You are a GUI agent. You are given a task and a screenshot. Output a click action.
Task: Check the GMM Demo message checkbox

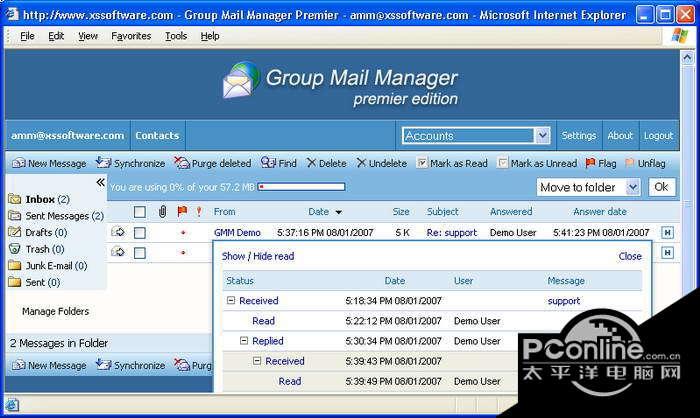click(x=140, y=233)
